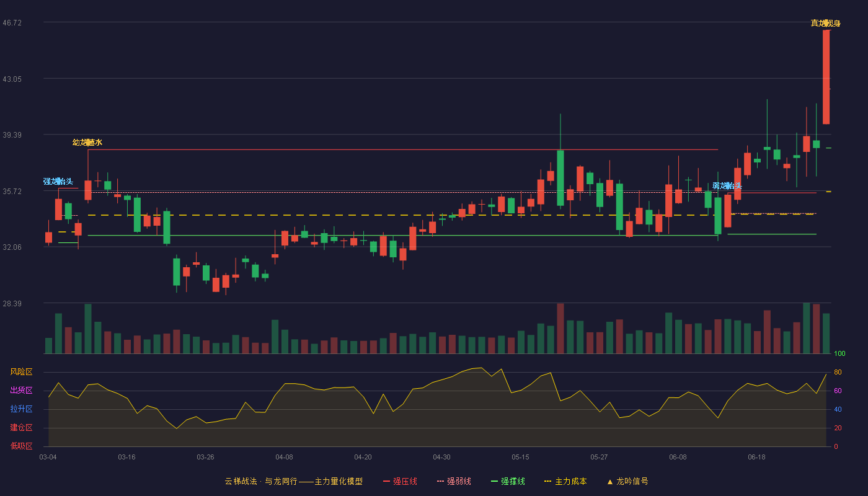Click the red 强压线 legend marker
The width and height of the screenshot is (868, 496).
(x=386, y=481)
